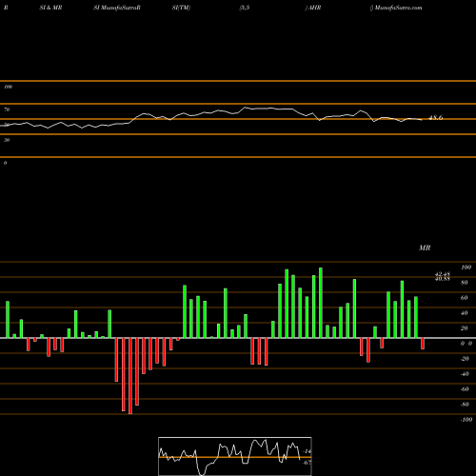The height and width of the screenshot is (476, 476).
Task: Click the MunafaSutra.com watermark in the header
Action: click(398, 8)
